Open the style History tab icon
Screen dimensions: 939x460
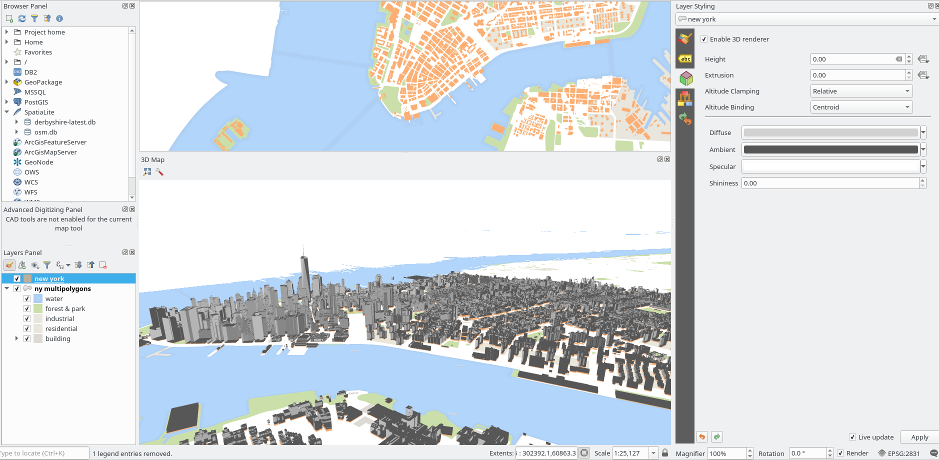tap(685, 119)
